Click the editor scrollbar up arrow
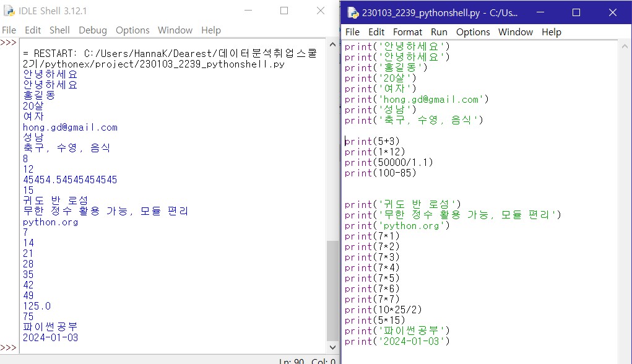This screenshot has height=364, width=632. click(625, 46)
